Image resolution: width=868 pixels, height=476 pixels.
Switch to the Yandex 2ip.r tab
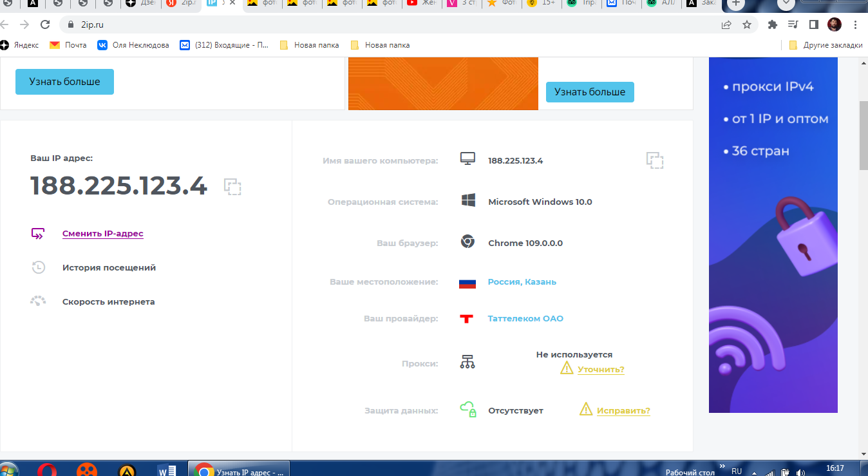(x=180, y=3)
